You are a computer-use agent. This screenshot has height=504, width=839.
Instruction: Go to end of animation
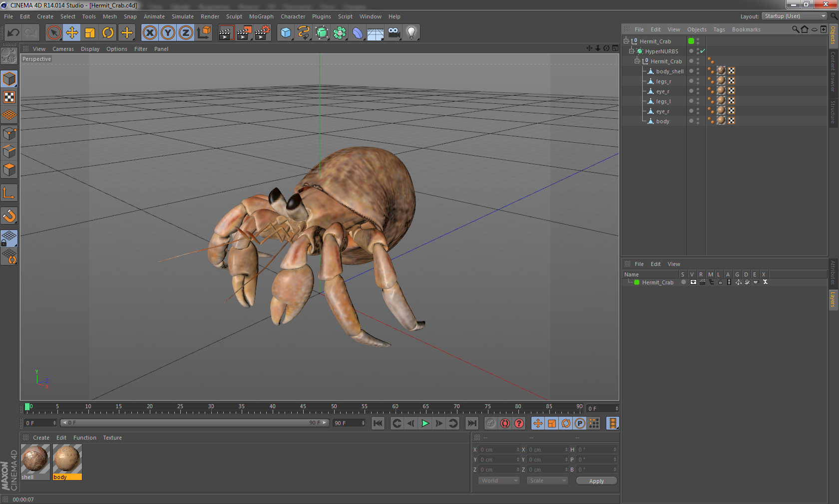[x=471, y=423]
